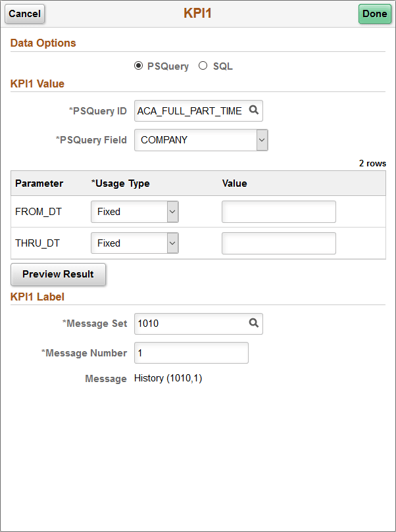Click the PSQuery ID lookup magnifying glass icon
This screenshot has height=532, width=396.
[x=254, y=110]
